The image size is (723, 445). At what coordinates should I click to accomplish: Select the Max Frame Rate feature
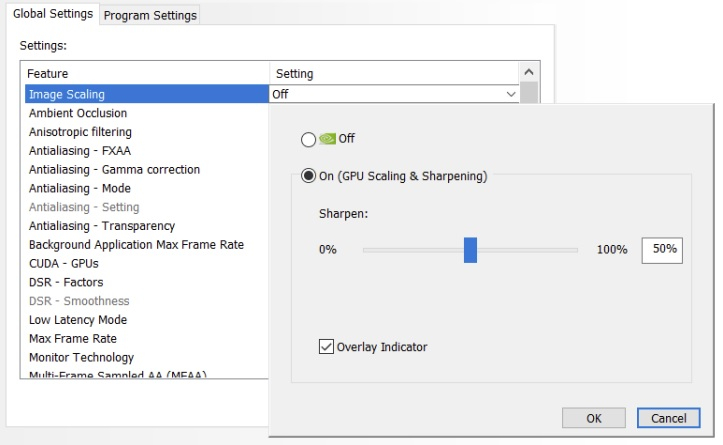pyautogui.click(x=73, y=339)
